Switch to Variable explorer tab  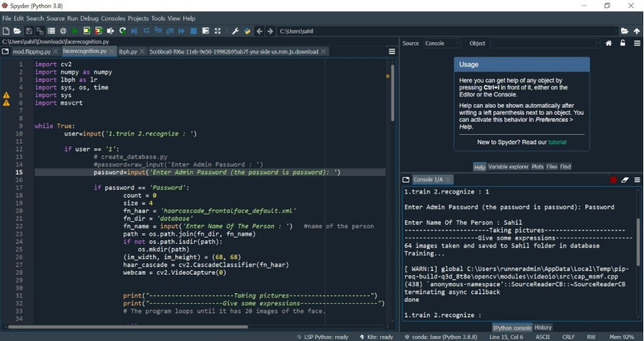(x=508, y=167)
